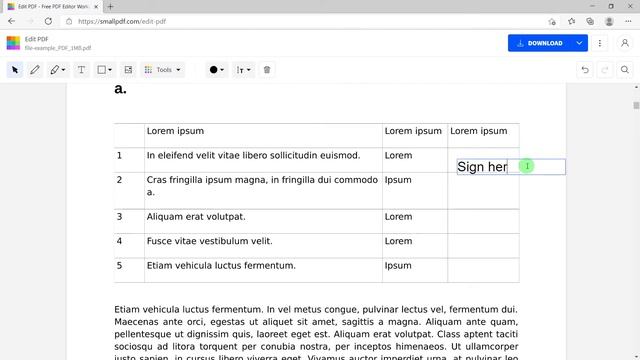Expand the shape tool dropdown arrow

point(110,70)
